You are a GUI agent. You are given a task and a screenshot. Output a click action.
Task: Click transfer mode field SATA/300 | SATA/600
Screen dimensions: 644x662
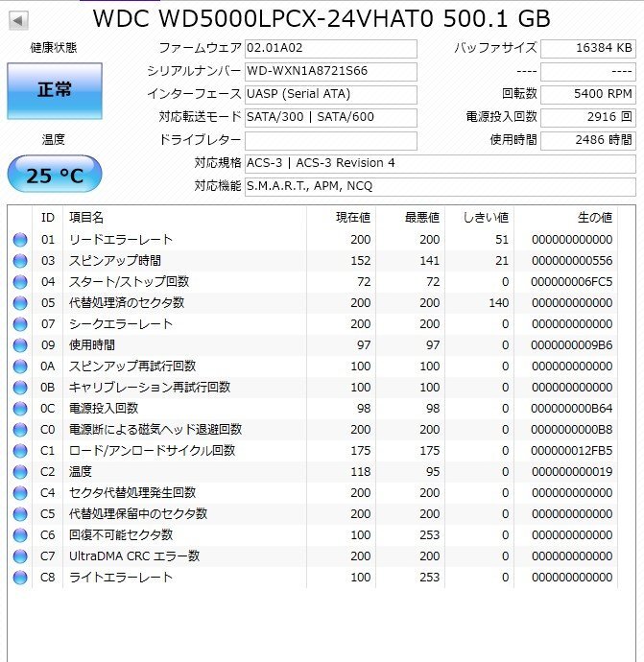coord(331,118)
